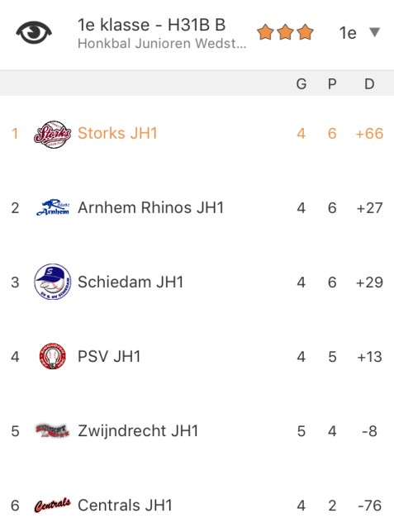Click the Centrals team logo
This screenshot has width=394, height=532.
[52, 506]
